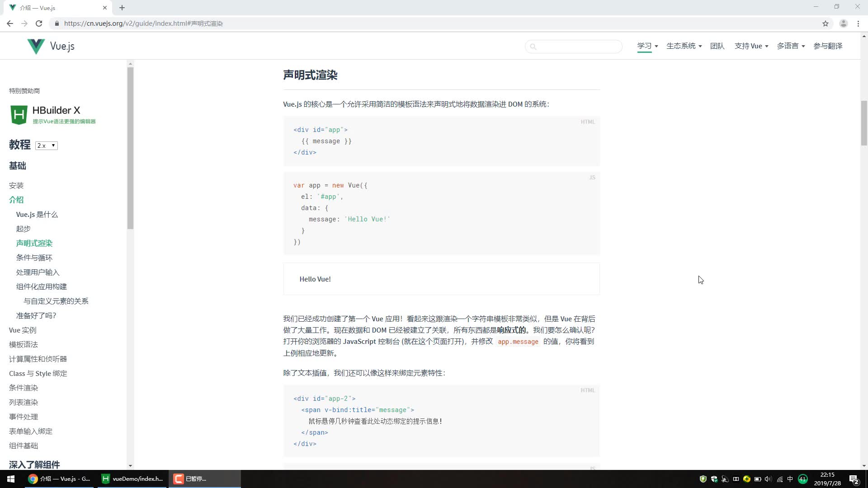Image resolution: width=868 pixels, height=488 pixels.
Task: Jump to Vue.js 是什么 section
Action: (37, 215)
